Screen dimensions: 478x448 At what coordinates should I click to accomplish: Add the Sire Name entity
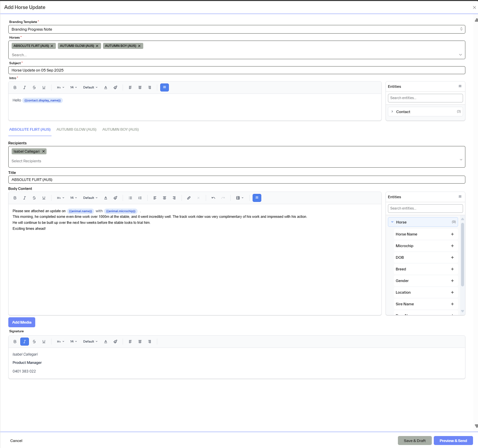point(452,304)
